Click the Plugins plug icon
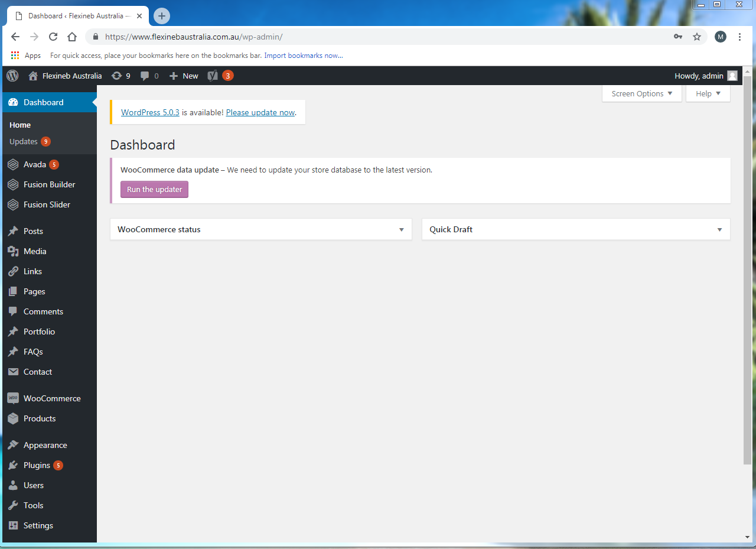 [13, 465]
